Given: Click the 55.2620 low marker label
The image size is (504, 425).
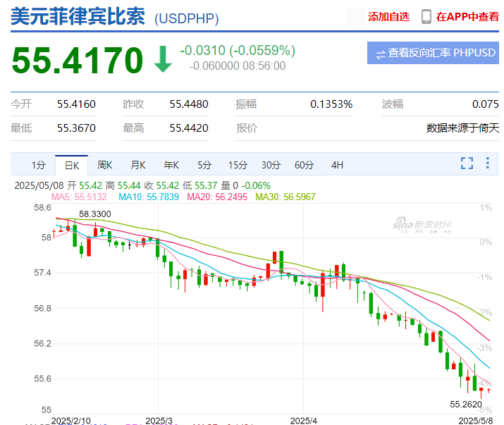Looking at the screenshot, I should coord(466,404).
